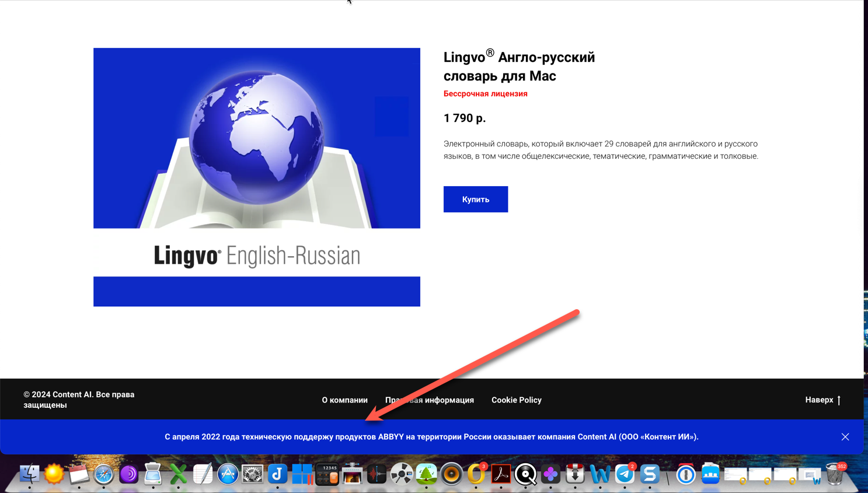Open the yellow sun app in Dock
The image size is (868, 493).
(x=54, y=474)
